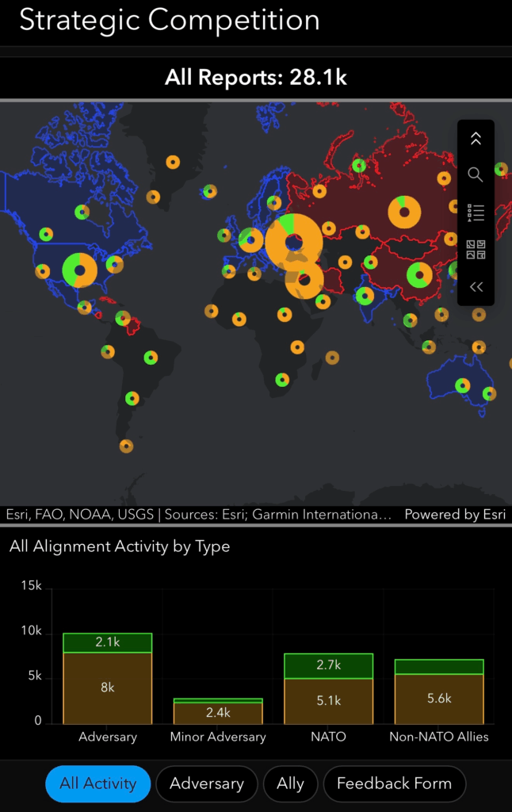Click the large cluster over the United States
Screen dimensions: 512x812
point(79,270)
